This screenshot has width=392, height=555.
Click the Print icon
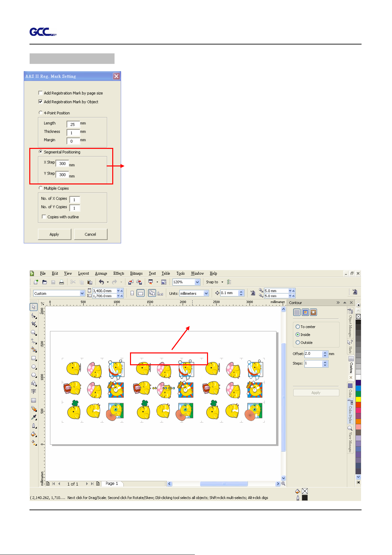(62, 282)
